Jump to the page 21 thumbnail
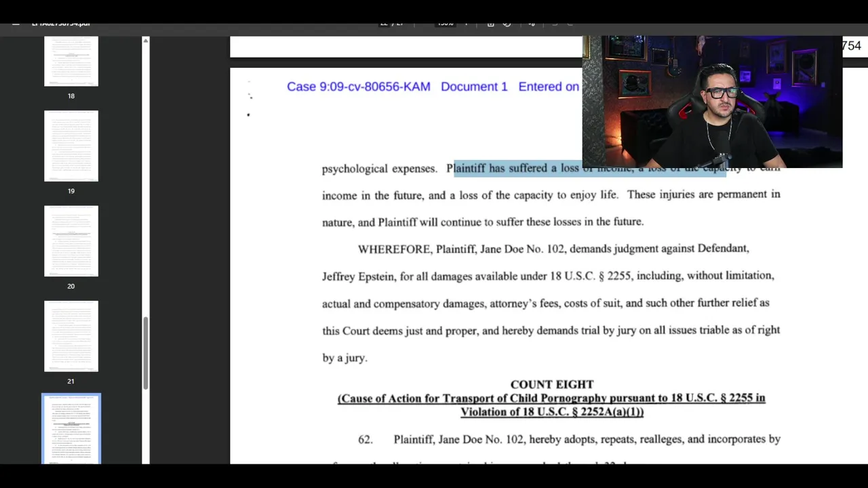The image size is (868, 488). tap(71, 336)
